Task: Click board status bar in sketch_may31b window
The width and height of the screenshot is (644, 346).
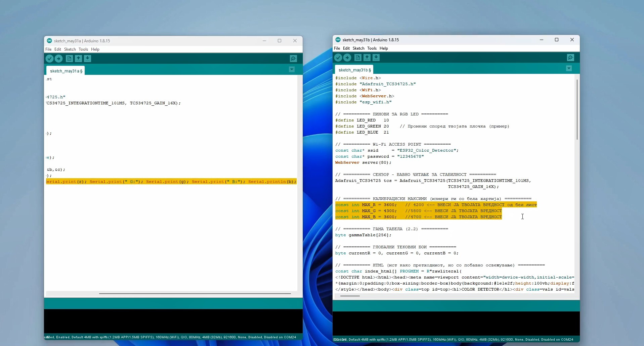Action: 456,339
